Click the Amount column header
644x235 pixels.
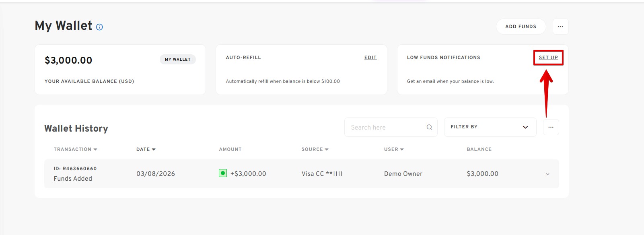230,149
